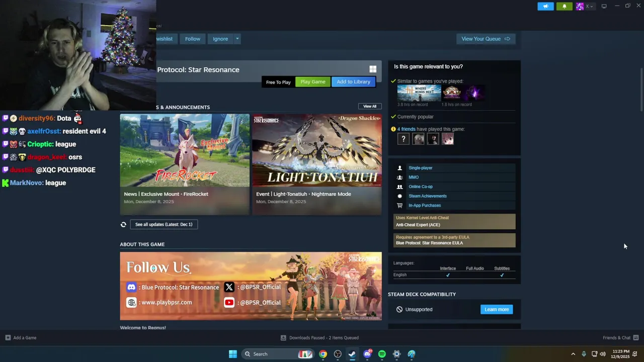The height and width of the screenshot is (362, 644).
Task: Open In-App Purchases link
Action: [425, 205]
